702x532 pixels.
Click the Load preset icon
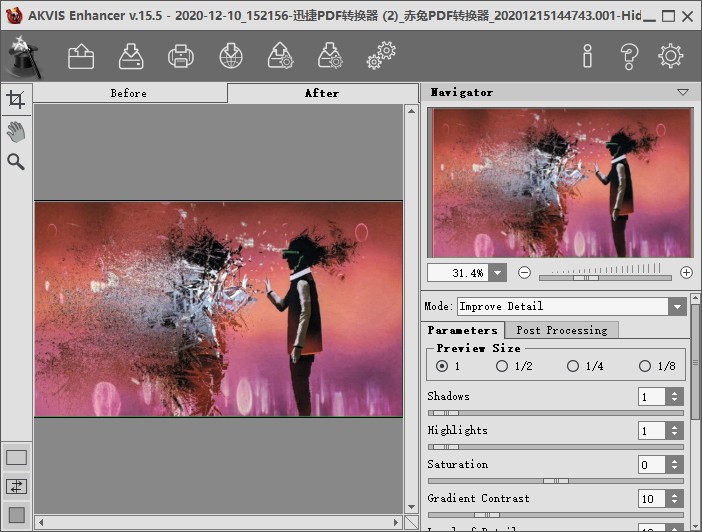pyautogui.click(x=281, y=56)
